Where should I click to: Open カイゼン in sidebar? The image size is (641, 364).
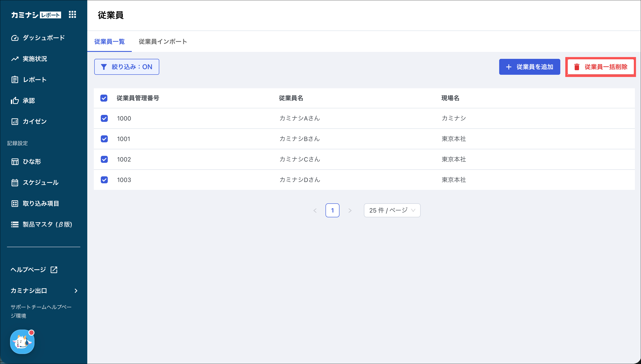[x=34, y=121]
